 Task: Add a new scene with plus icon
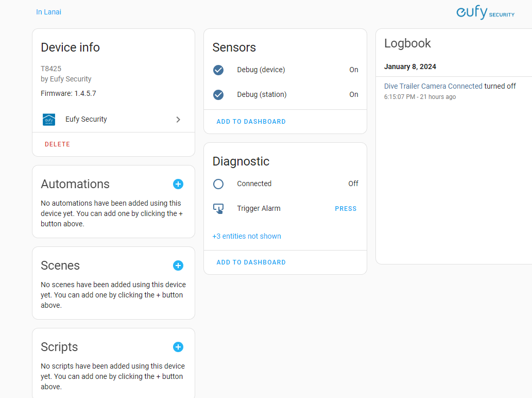(x=178, y=266)
